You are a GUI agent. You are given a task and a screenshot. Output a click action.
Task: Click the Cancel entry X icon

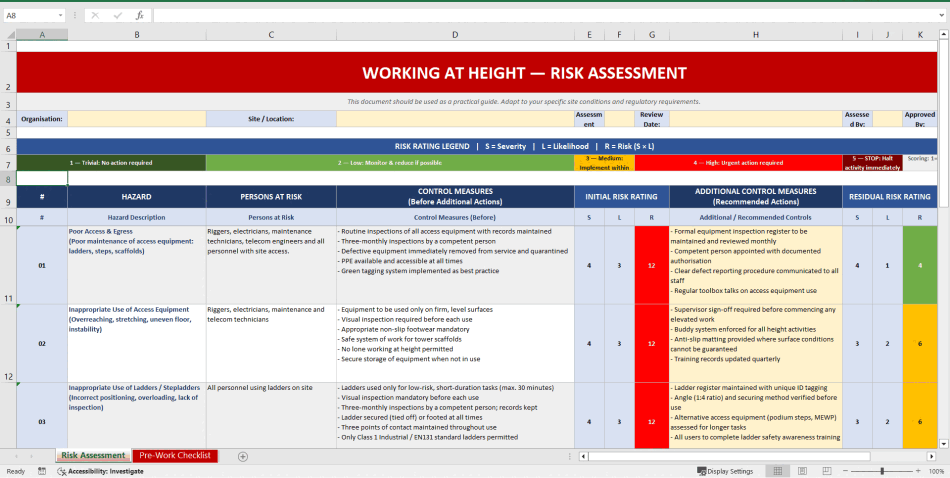95,16
